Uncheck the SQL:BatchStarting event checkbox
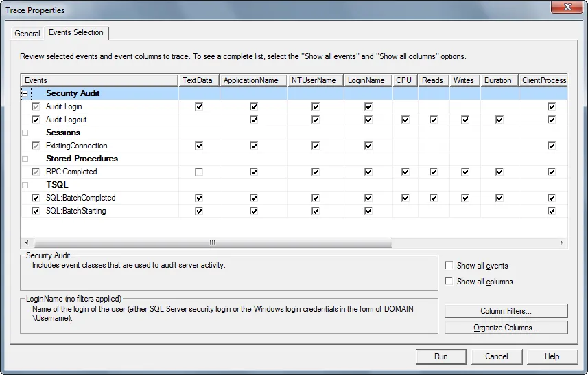 pos(36,211)
